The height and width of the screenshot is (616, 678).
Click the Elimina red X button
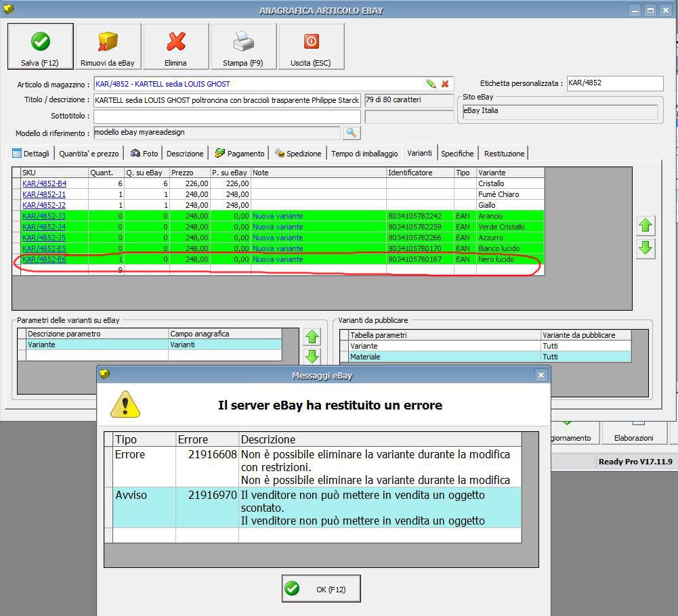(175, 46)
